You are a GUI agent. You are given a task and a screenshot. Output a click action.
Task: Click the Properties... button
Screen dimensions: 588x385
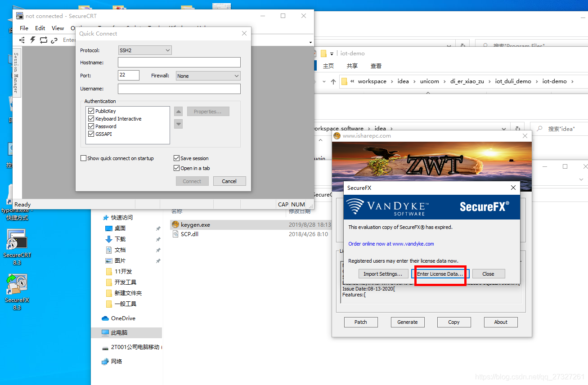208,112
